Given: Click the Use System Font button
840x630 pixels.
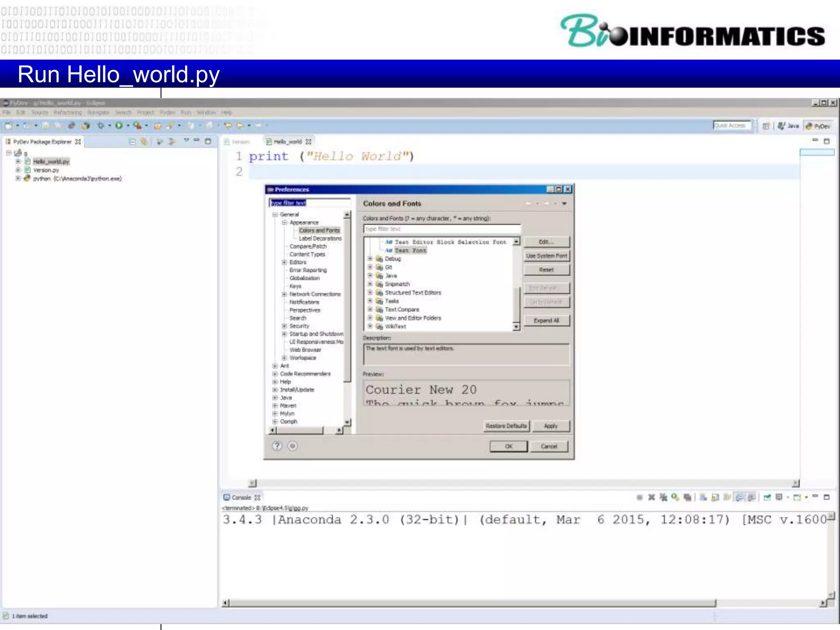Looking at the screenshot, I should click(x=546, y=256).
